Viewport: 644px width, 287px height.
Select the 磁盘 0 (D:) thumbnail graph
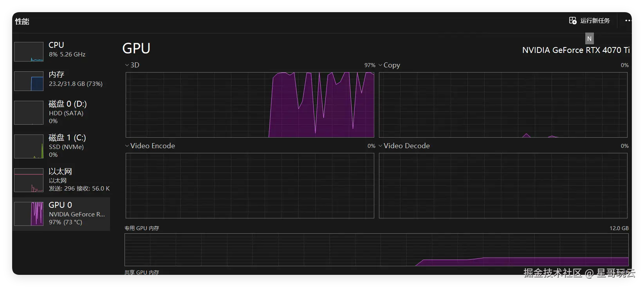pos(29,113)
